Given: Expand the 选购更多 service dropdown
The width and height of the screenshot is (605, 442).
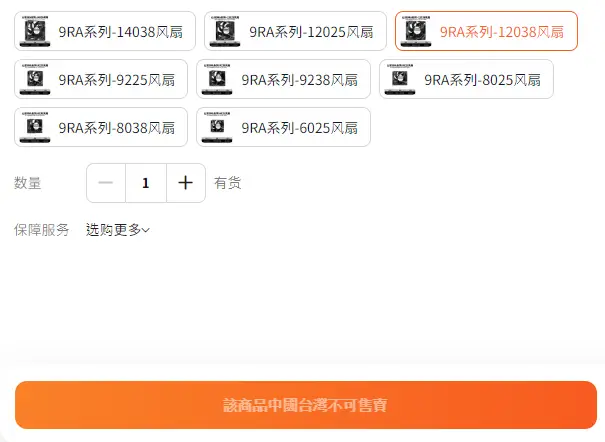Looking at the screenshot, I should [x=118, y=230].
